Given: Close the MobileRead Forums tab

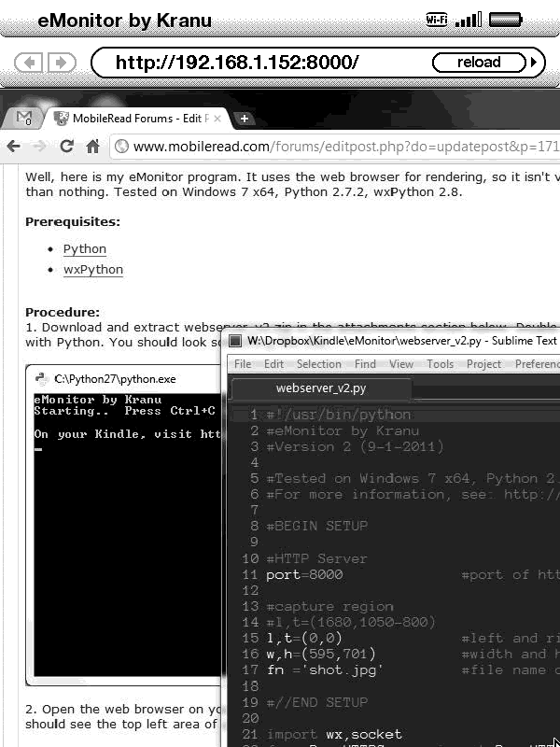Looking at the screenshot, I should click(x=217, y=119).
